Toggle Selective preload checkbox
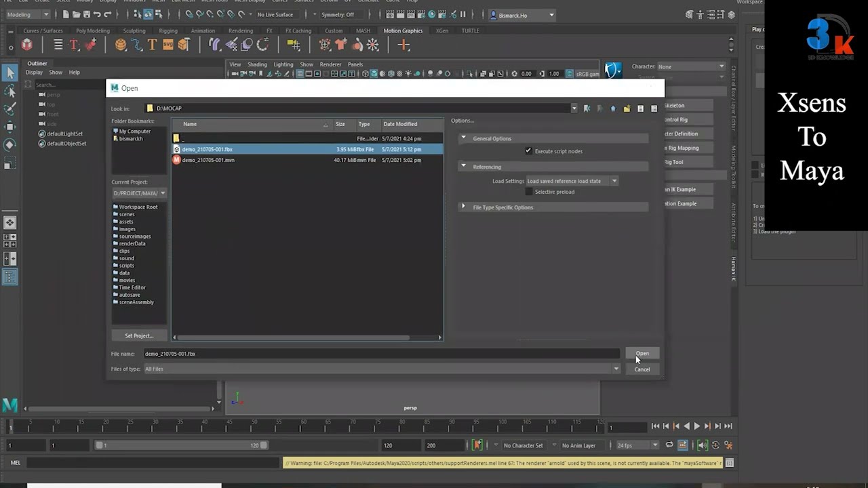The image size is (868, 488). [529, 192]
